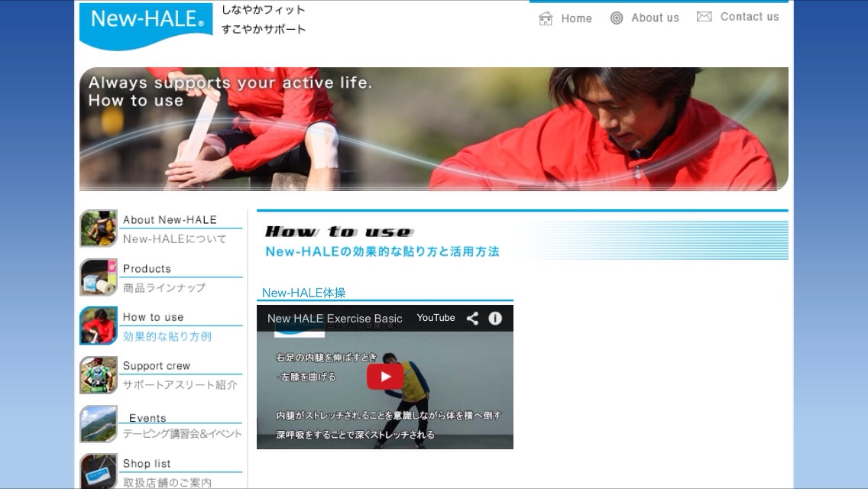
Task: Go to the About us page
Action: (655, 18)
